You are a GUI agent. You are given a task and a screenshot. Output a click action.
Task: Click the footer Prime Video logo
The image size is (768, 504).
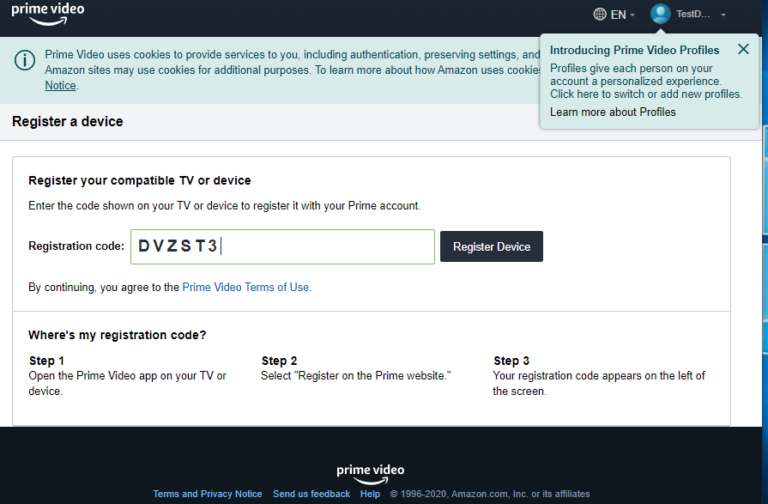370,474
